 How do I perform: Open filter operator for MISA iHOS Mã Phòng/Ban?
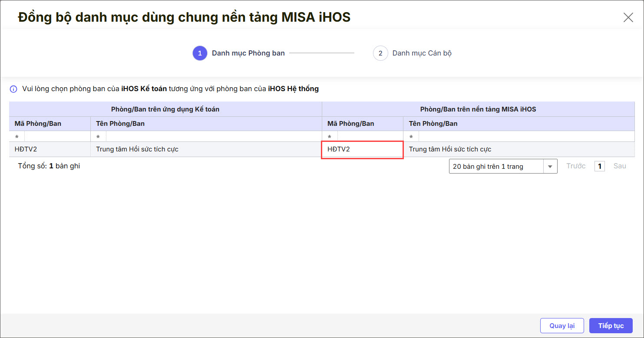(x=330, y=137)
